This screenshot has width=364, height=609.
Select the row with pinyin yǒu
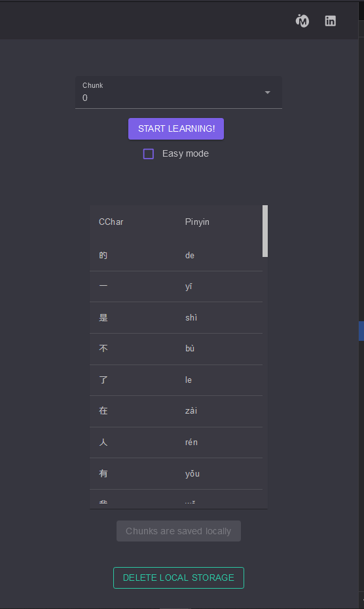[176, 474]
